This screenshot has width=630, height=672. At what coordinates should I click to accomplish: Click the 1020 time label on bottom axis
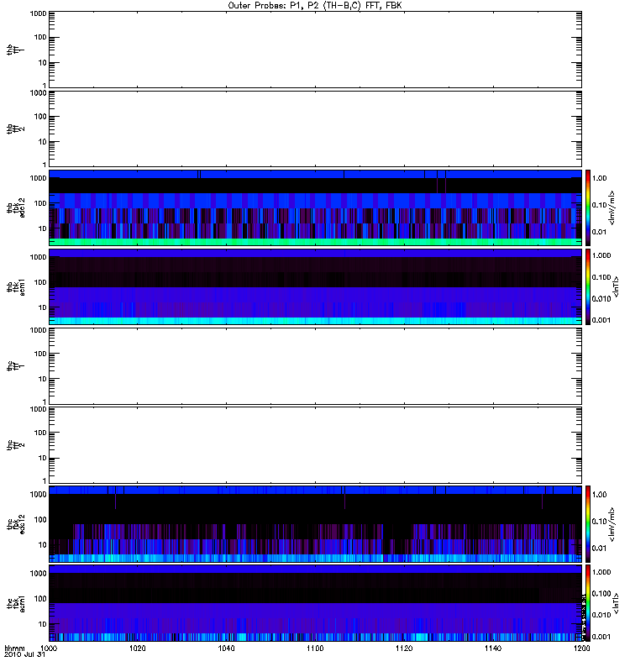tap(138, 648)
